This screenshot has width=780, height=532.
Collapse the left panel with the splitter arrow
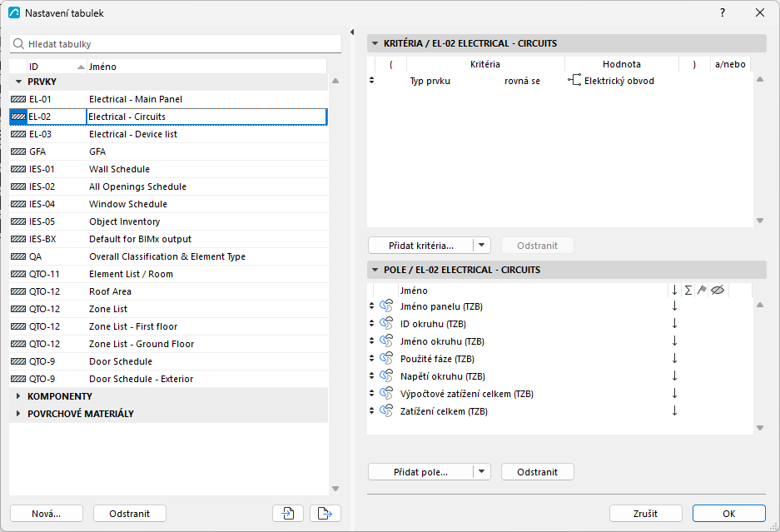[x=351, y=32]
